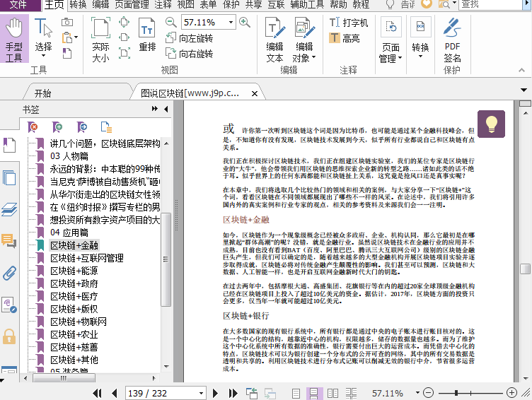Select the 区块链+能源 bookmark
The height and width of the screenshot is (400, 532).
(x=74, y=271)
